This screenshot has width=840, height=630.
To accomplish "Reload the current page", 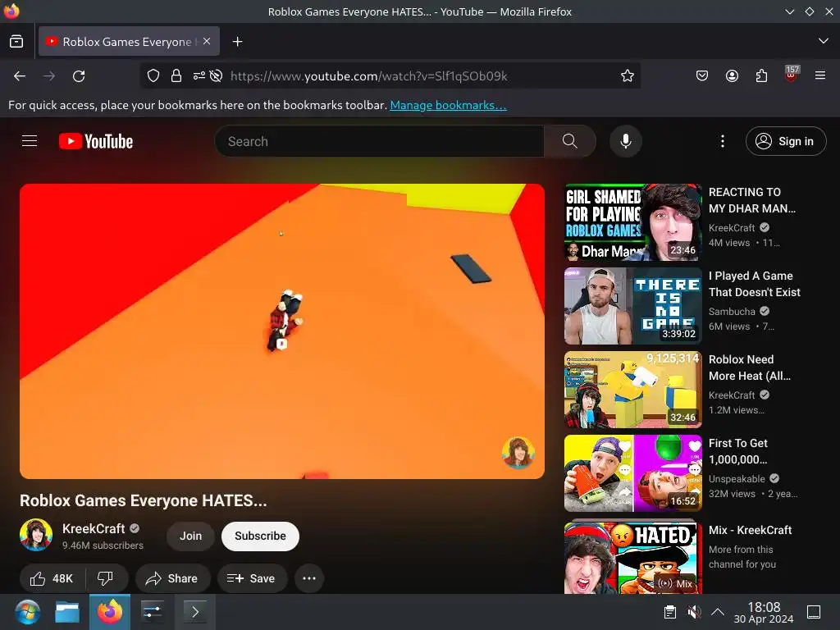I will point(79,76).
